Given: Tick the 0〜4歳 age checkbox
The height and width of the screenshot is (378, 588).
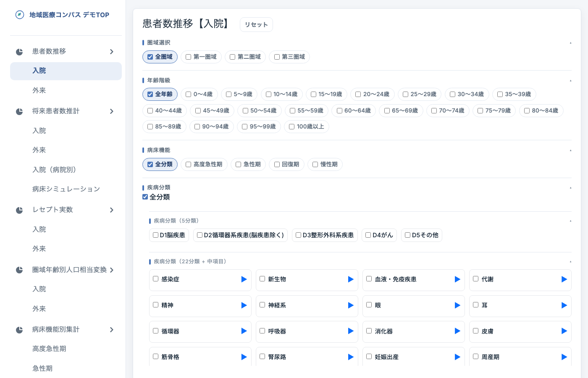Looking at the screenshot, I should click(x=189, y=94).
